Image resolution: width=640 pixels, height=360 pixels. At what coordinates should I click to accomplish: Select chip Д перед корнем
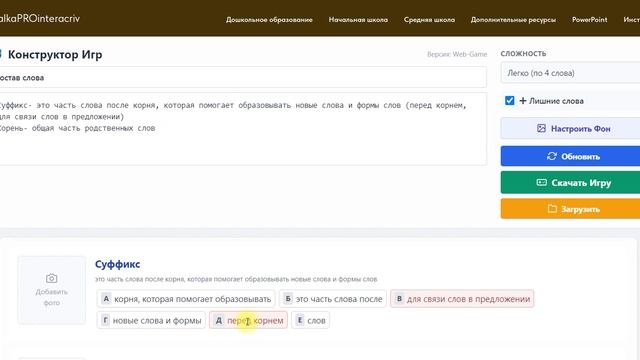tap(249, 320)
